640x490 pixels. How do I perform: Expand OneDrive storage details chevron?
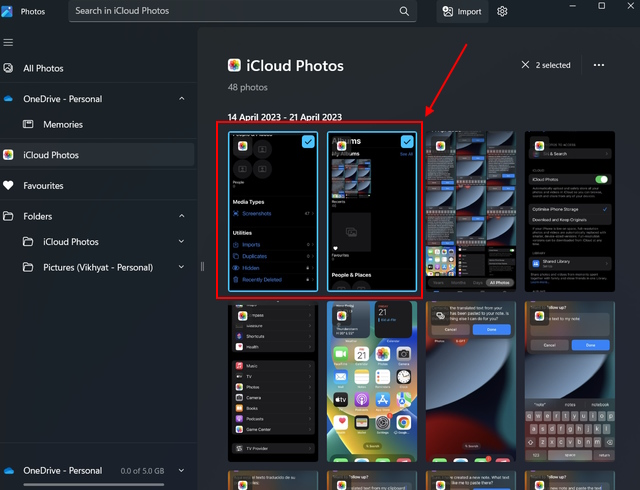[182, 470]
